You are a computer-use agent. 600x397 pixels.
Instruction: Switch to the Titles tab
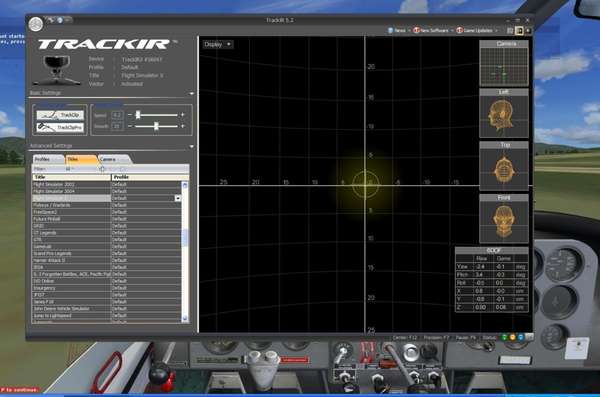click(x=81, y=159)
